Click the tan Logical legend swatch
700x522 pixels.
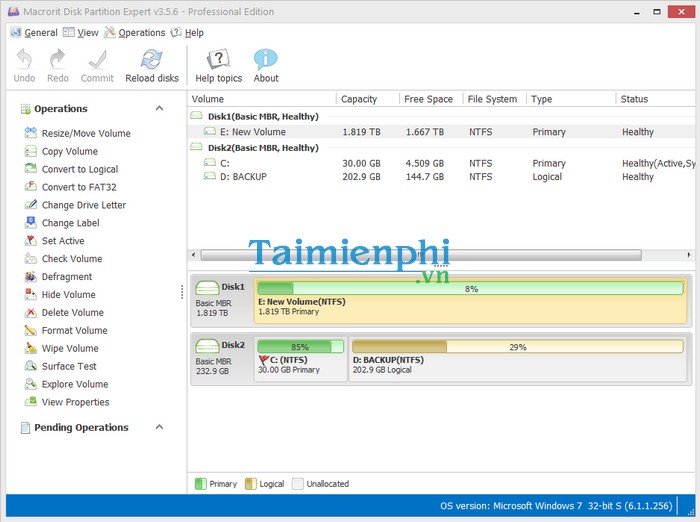(x=250, y=484)
